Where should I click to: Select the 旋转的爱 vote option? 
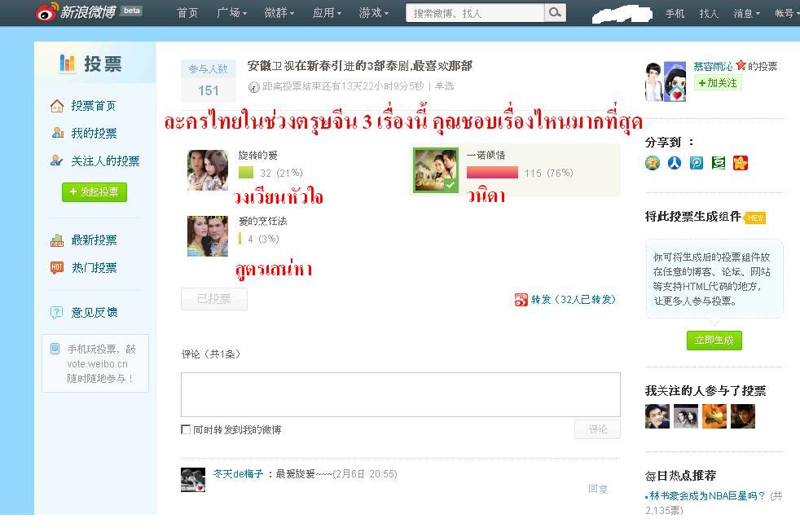[245, 169]
